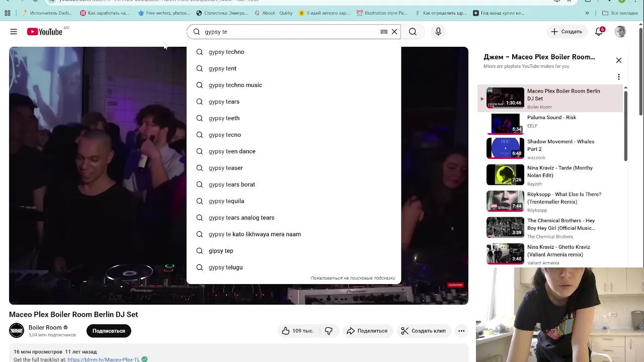Play Maceo Plex Boiler Room Berlin playlist item
This screenshot has height=362, width=644.
coord(550,98)
